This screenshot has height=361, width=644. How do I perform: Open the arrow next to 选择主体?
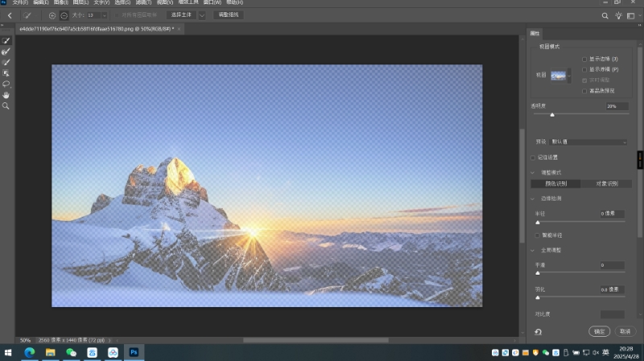(x=202, y=15)
